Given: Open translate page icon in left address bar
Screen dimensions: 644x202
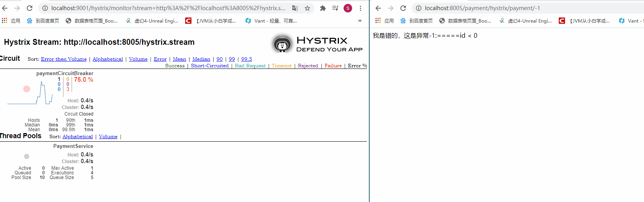Looking at the screenshot, I should coord(295,8).
